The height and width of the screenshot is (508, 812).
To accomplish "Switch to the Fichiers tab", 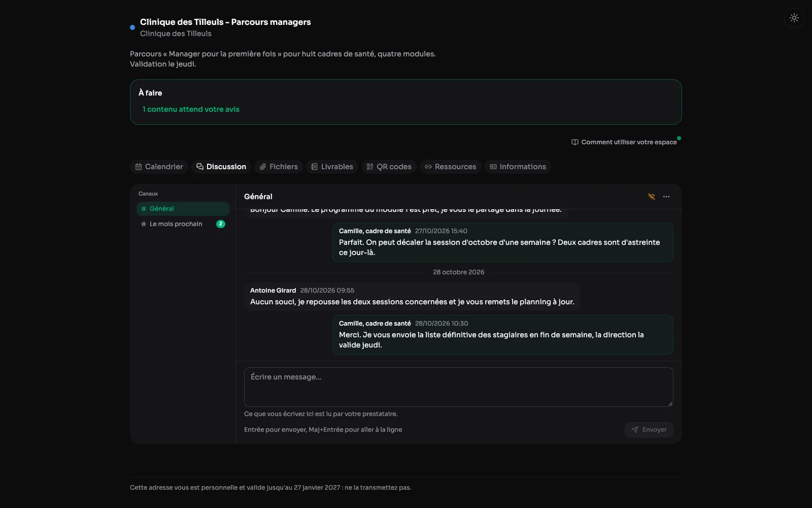I will pyautogui.click(x=279, y=167).
